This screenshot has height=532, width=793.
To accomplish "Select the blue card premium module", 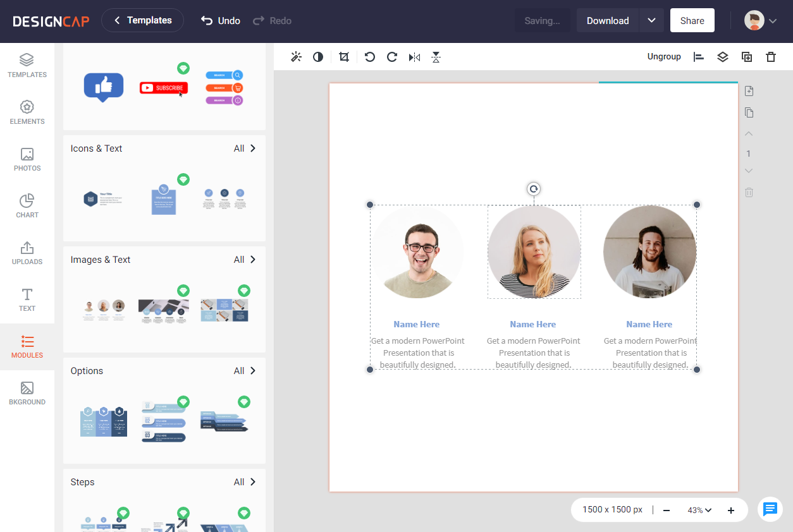I will pyautogui.click(x=164, y=199).
